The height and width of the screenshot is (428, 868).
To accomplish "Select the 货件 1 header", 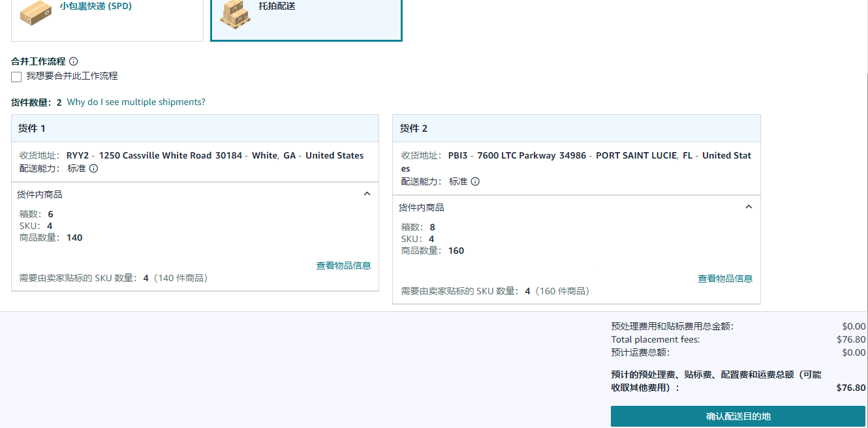I will pyautogui.click(x=195, y=129).
